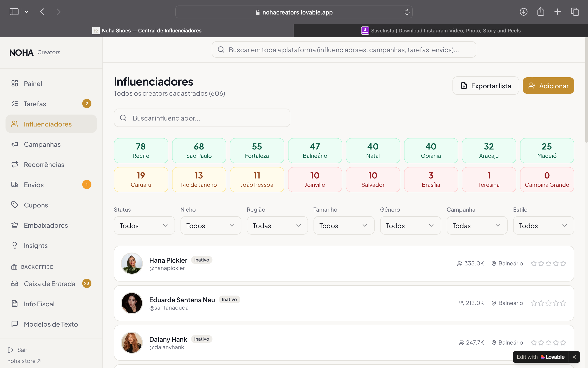588x368 pixels.
Task: Open the Safari downloads icon
Action: [x=523, y=12]
